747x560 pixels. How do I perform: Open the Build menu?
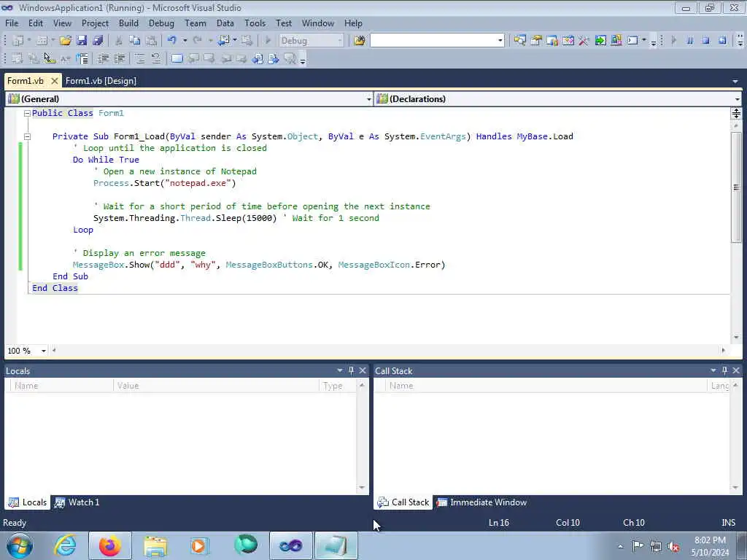tap(128, 23)
